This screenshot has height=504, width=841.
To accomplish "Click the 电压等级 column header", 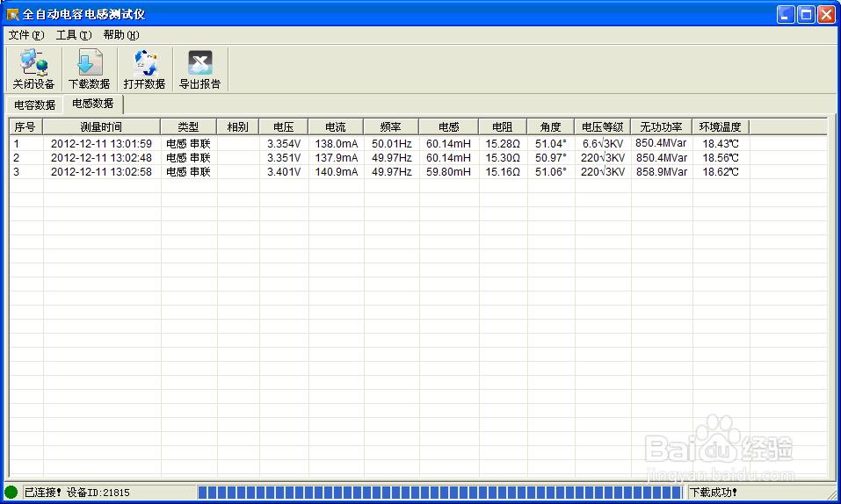I will 602,127.
